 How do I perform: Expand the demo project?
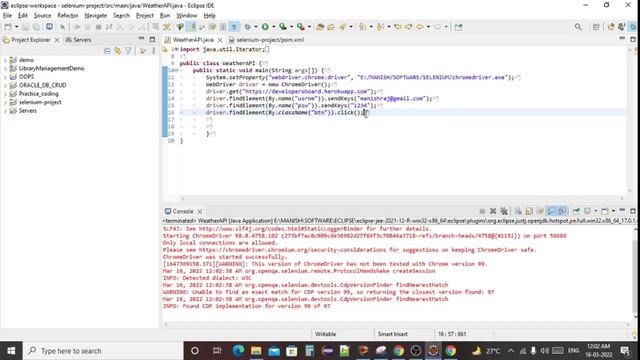5,60
